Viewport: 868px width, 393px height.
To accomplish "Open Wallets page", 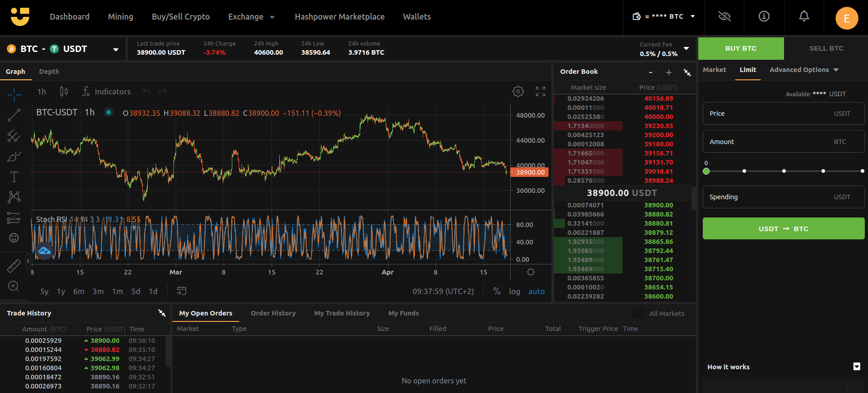I will [x=417, y=17].
